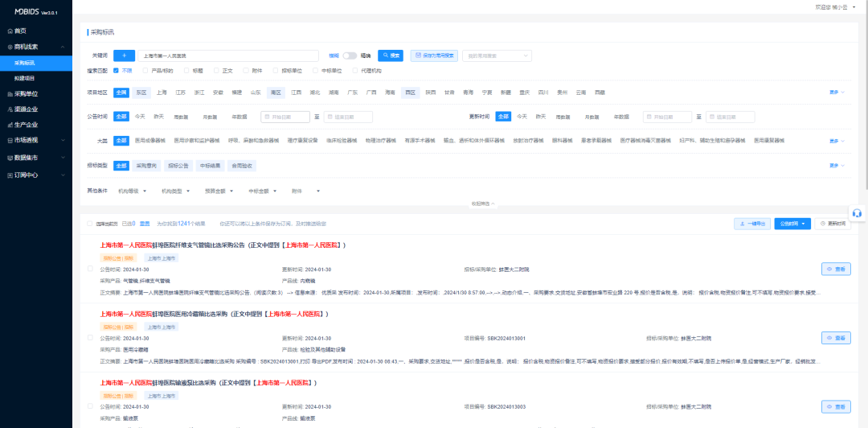
Task: Open the 预算金额 filter dropdown
Action: [219, 191]
